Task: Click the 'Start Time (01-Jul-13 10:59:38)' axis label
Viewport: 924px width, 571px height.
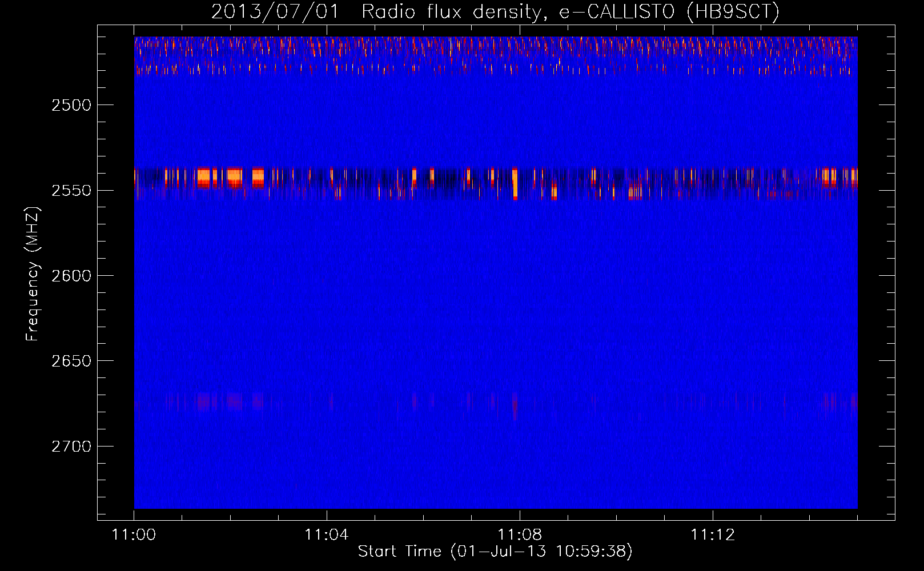Action: coord(495,551)
